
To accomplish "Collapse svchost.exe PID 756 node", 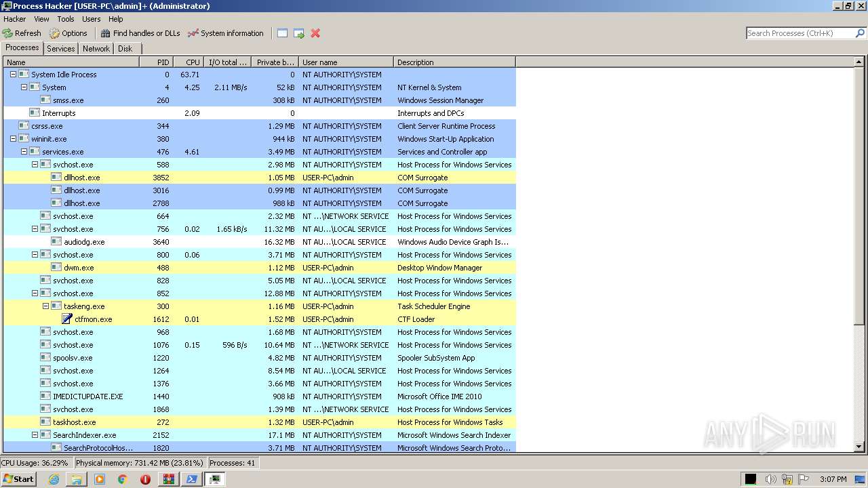I will [x=35, y=229].
